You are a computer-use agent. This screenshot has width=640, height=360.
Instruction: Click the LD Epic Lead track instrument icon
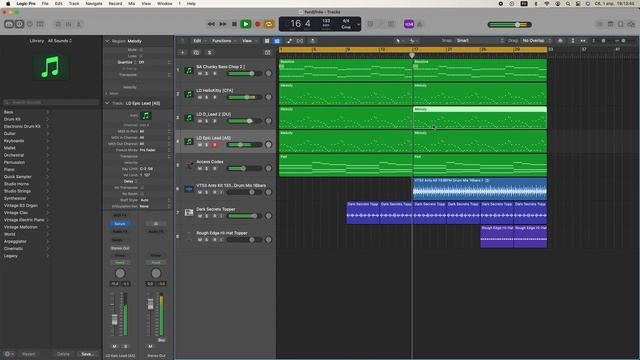coord(189,141)
